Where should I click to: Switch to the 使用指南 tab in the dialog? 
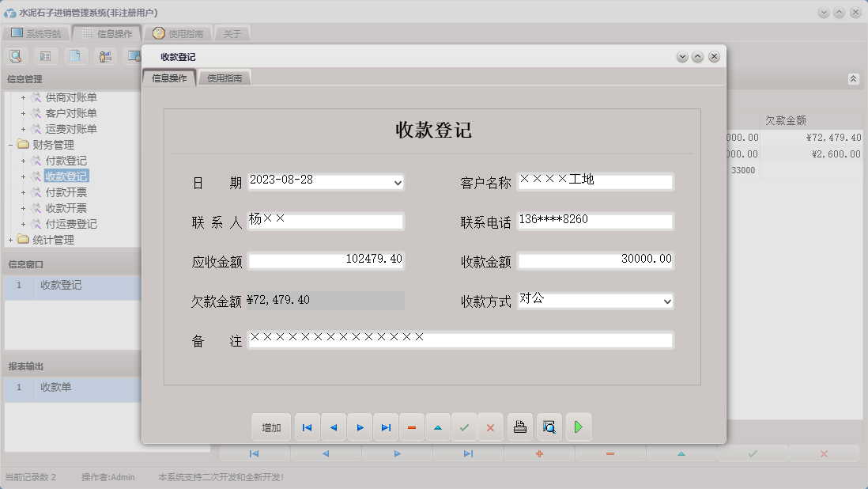224,78
